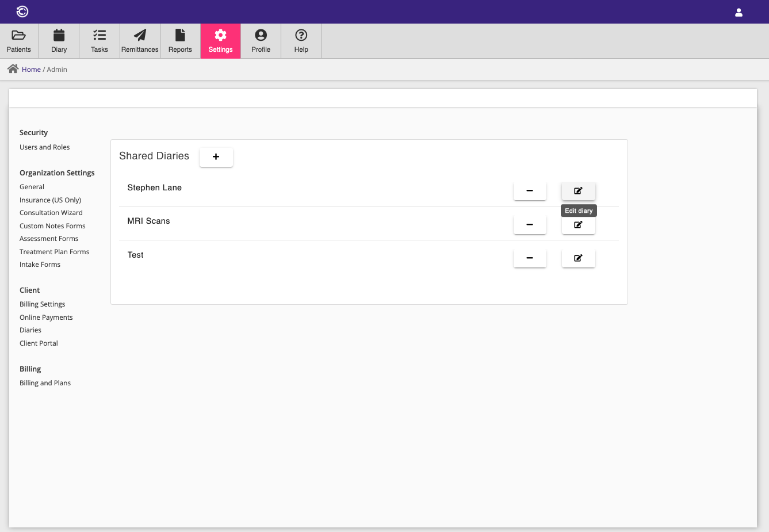Viewport: 769px width, 532px height.
Task: Open the Remittances tab
Action: [140, 41]
